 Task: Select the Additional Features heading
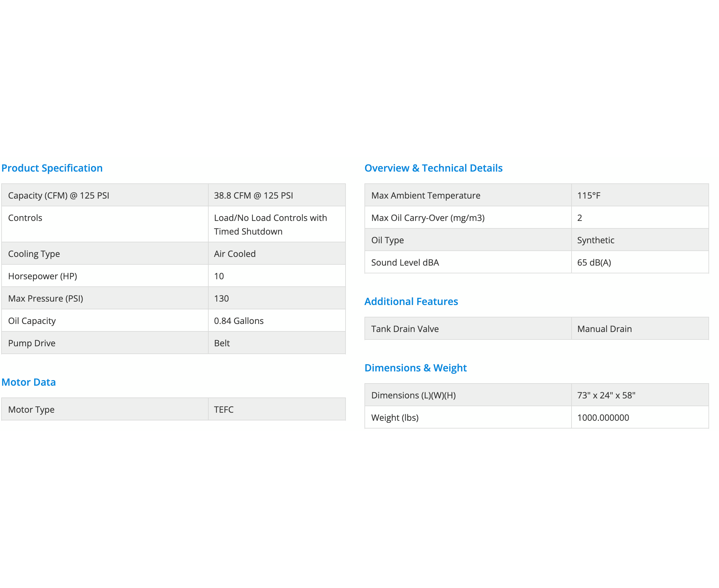411,302
